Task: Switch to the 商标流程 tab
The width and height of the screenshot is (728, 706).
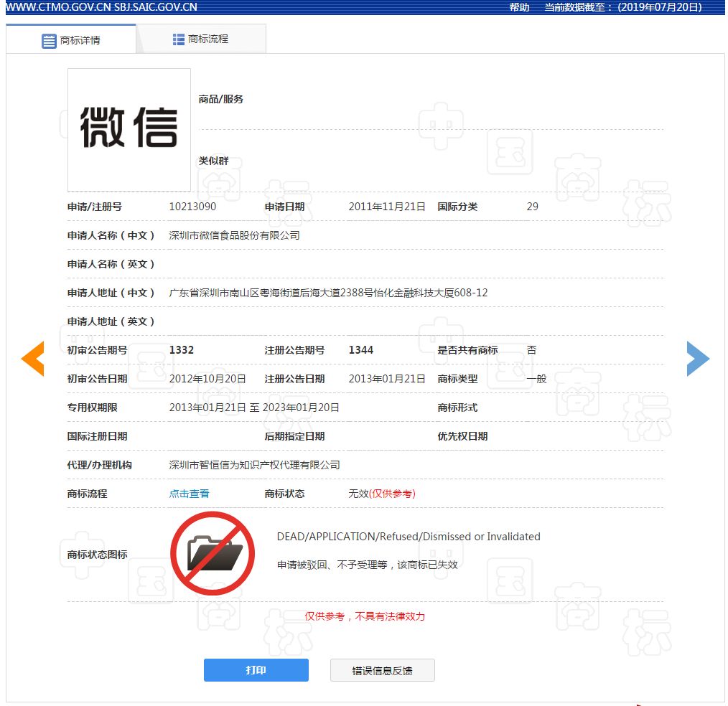Action: (201, 39)
